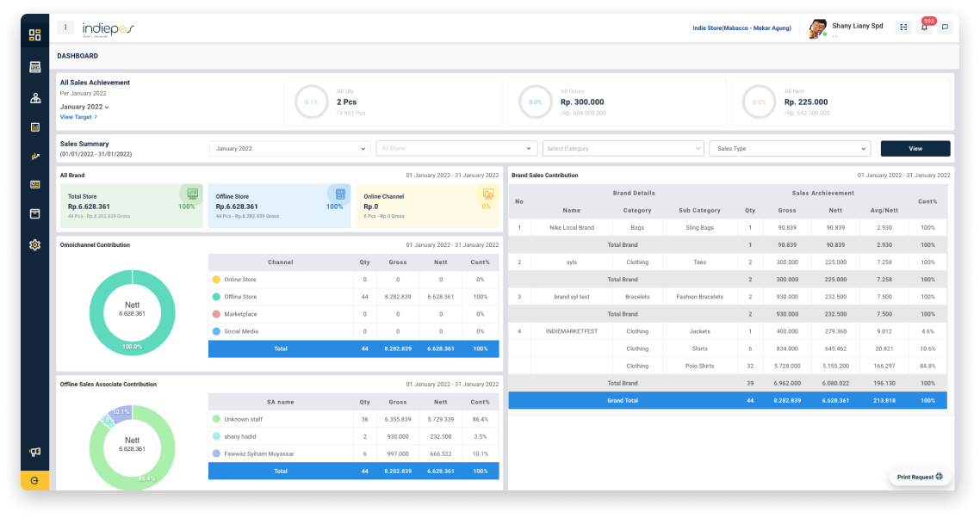This screenshot has width=980, height=518.
Task: Click Indie Store(Mabacco - Mekar Agung) link
Action: [x=741, y=28]
